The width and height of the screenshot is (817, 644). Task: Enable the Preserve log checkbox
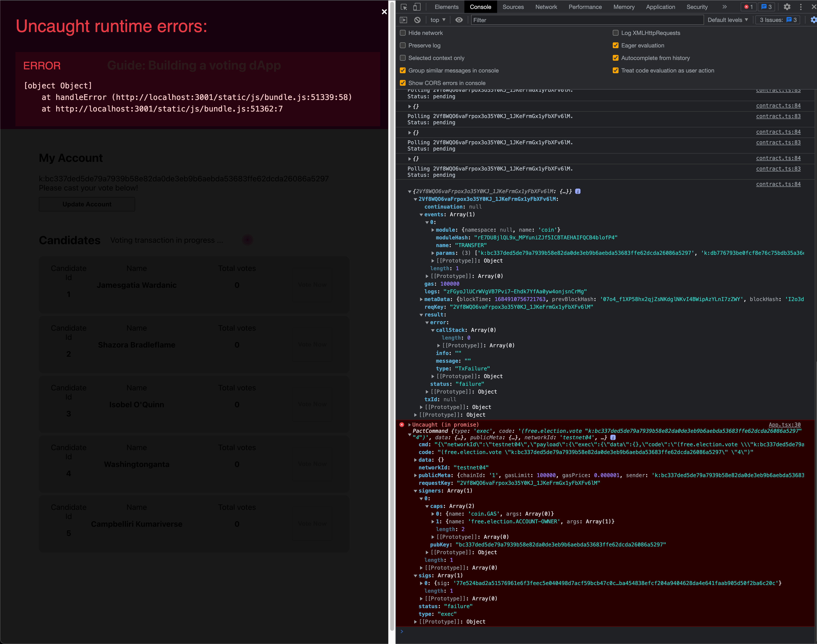(x=403, y=45)
